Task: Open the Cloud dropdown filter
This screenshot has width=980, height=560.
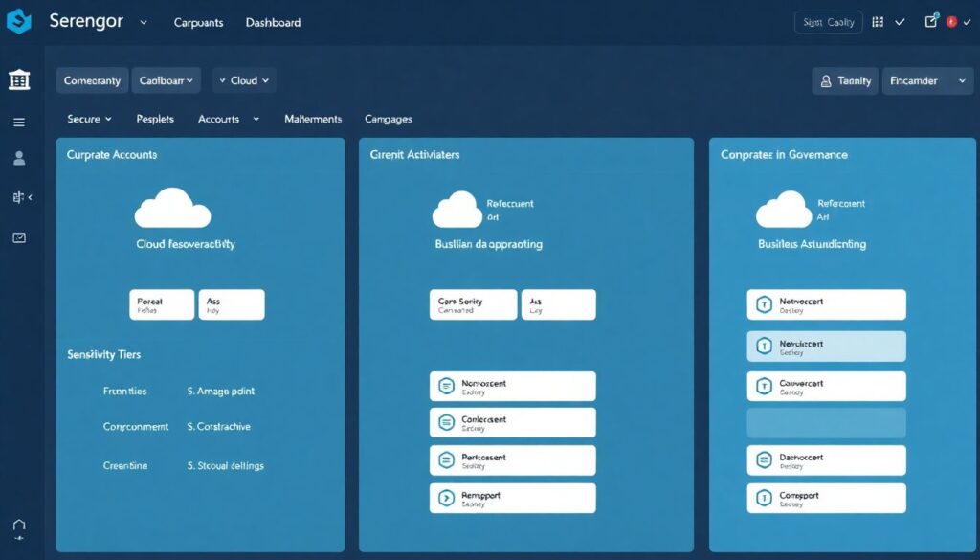Action: (244, 80)
